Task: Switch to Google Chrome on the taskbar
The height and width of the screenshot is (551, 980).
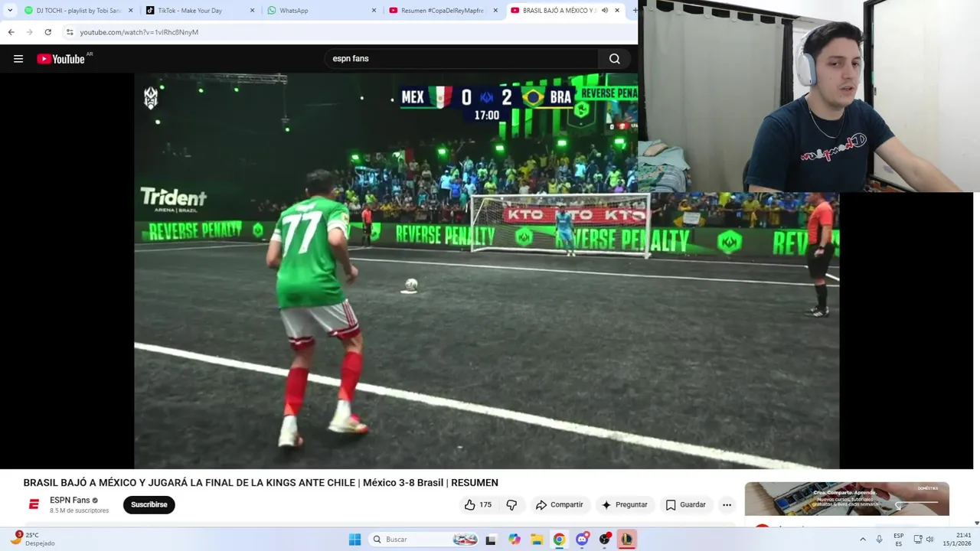Action: click(x=559, y=540)
